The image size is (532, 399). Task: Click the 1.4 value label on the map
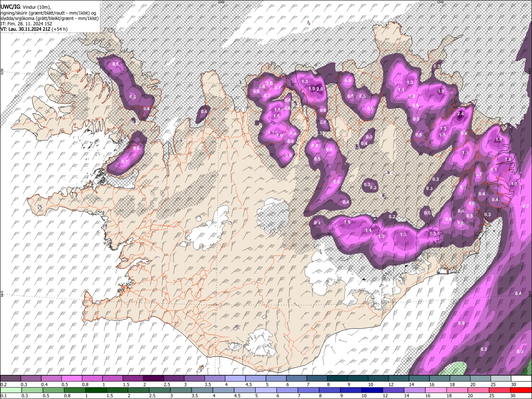tap(368, 231)
